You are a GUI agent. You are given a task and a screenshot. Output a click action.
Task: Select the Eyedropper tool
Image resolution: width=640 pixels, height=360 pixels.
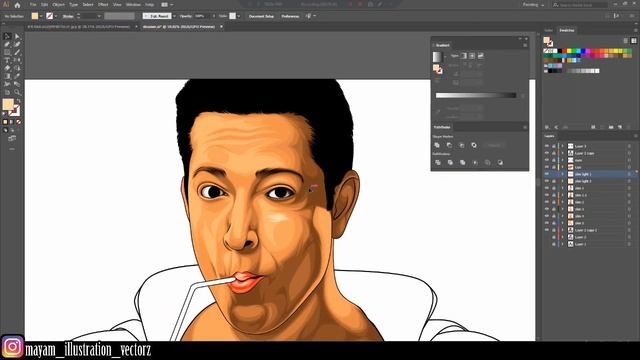[17, 76]
